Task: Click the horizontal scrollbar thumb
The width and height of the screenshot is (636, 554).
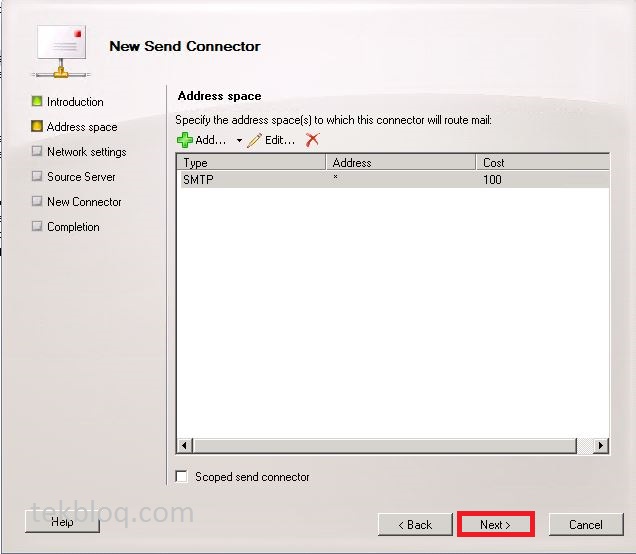Action: click(x=385, y=445)
